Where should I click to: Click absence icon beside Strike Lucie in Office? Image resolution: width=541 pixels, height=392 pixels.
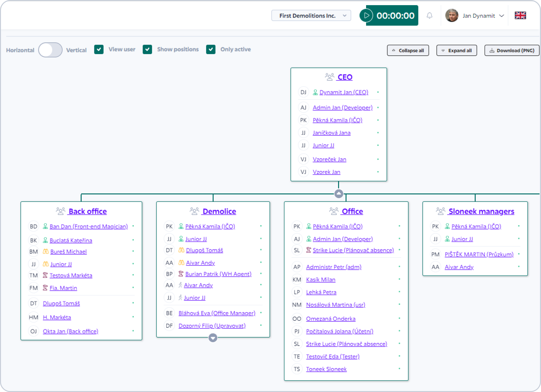pyautogui.click(x=309, y=250)
